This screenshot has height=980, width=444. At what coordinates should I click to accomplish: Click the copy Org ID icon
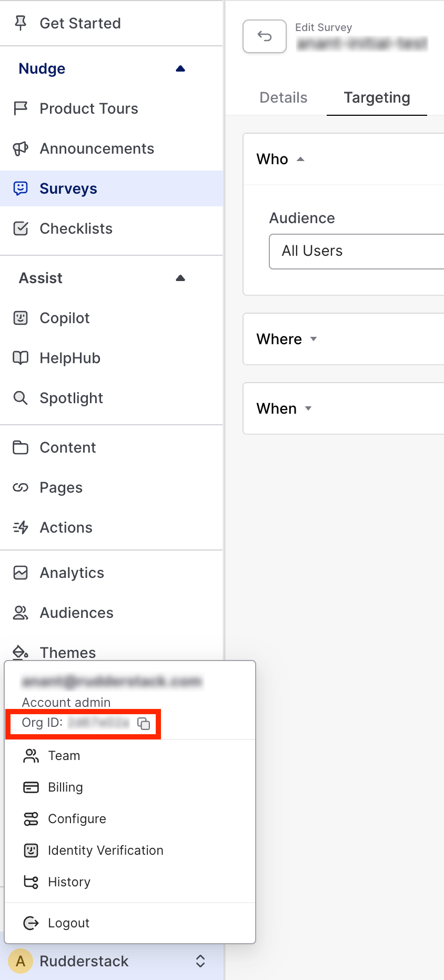[144, 724]
